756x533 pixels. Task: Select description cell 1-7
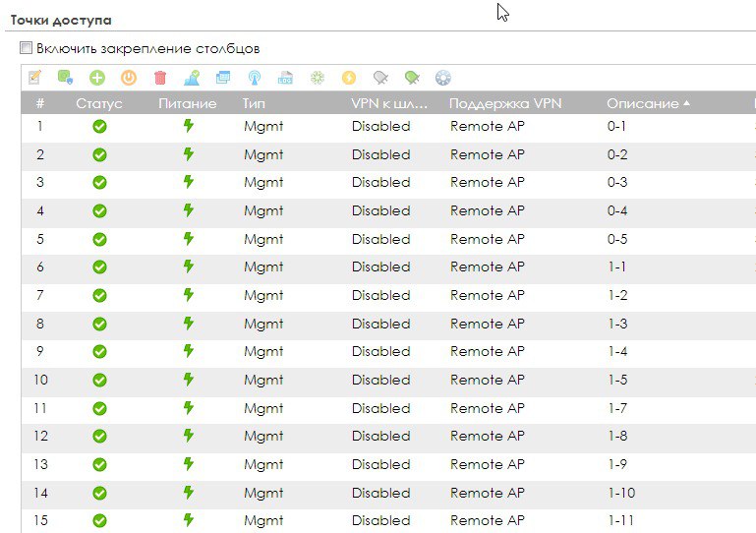617,408
